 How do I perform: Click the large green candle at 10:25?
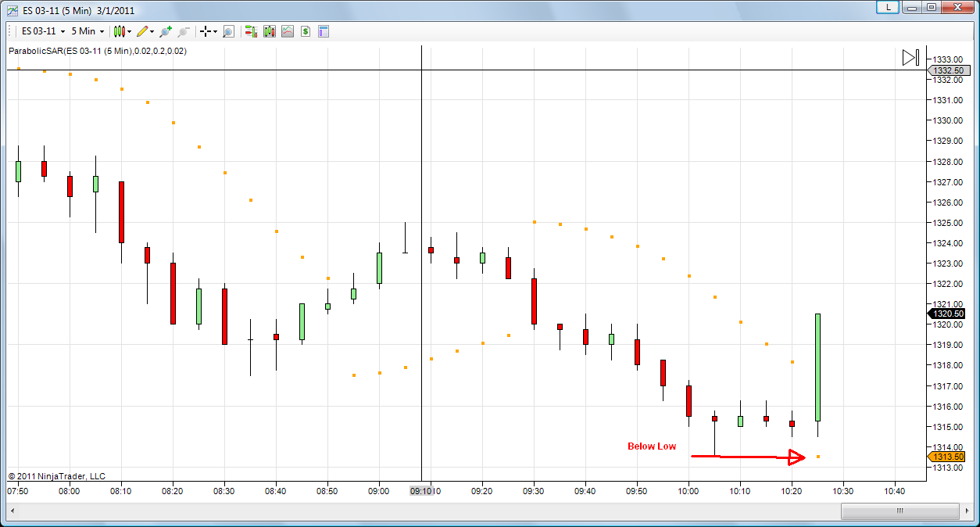[x=817, y=367]
